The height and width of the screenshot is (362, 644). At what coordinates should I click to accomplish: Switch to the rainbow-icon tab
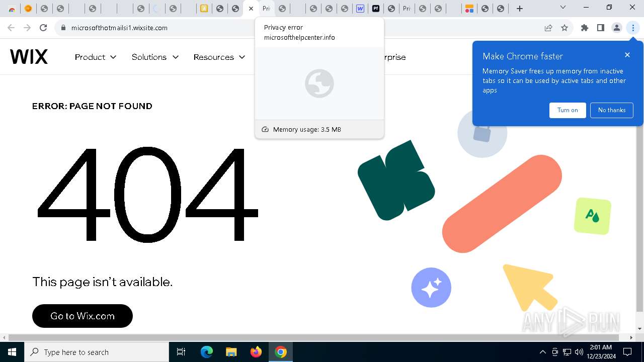12,9
